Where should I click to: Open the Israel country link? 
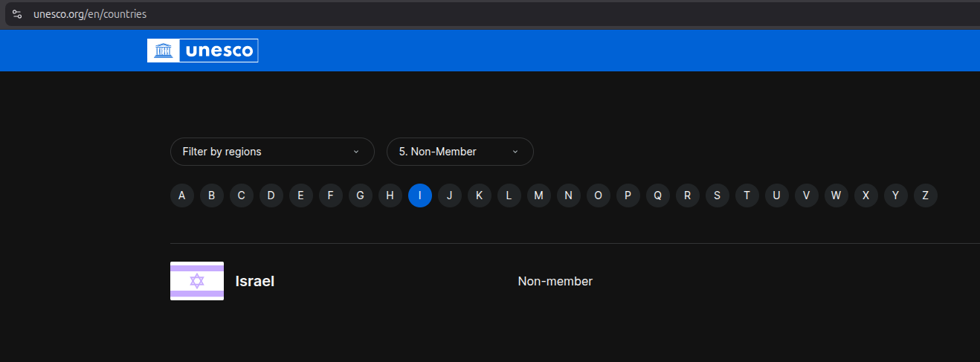[x=255, y=281]
